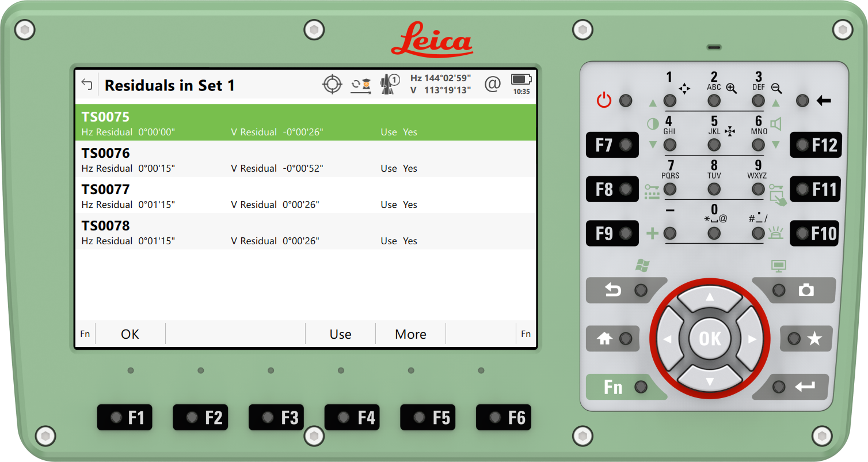Select the TS0077 residual row
The width and height of the screenshot is (868, 462).
tap(230, 196)
